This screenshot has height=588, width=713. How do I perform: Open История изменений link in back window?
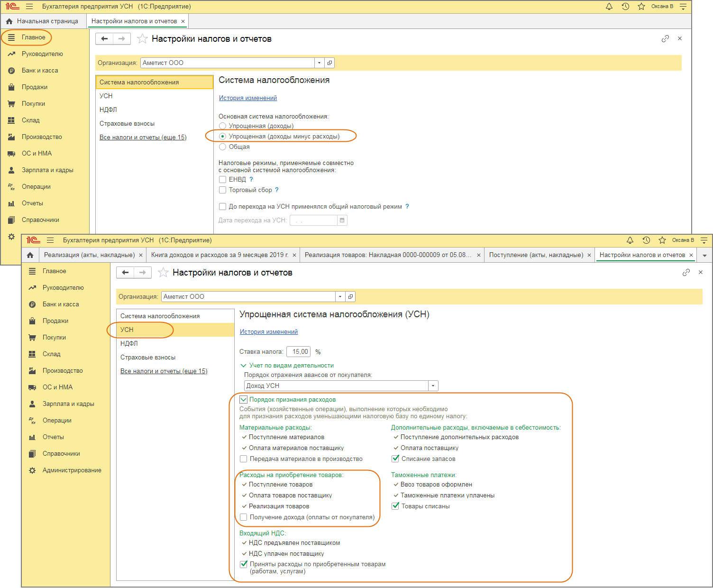coord(248,98)
